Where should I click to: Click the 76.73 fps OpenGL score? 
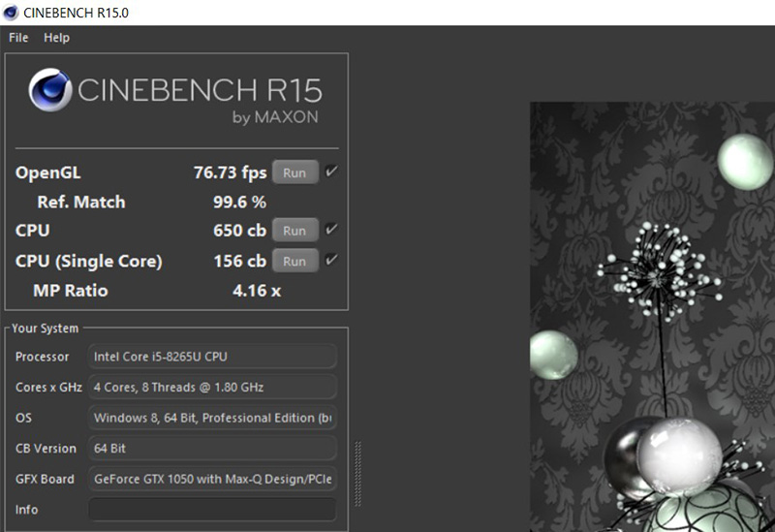click(230, 172)
